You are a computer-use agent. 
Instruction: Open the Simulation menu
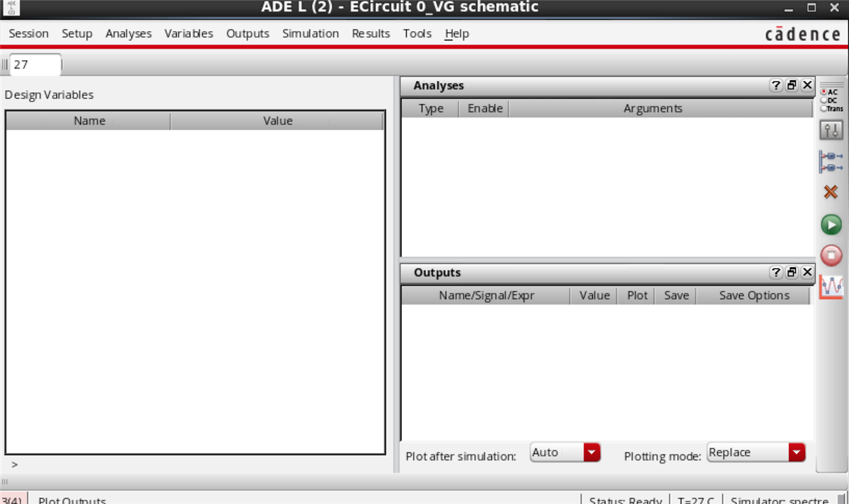(311, 33)
